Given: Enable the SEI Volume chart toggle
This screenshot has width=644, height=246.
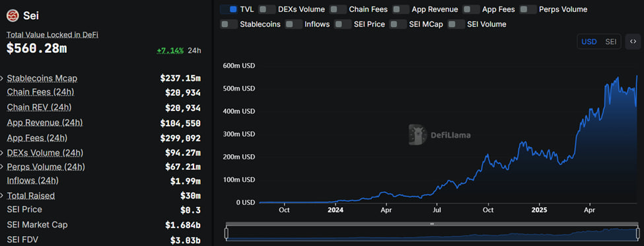Looking at the screenshot, I should point(456,24).
